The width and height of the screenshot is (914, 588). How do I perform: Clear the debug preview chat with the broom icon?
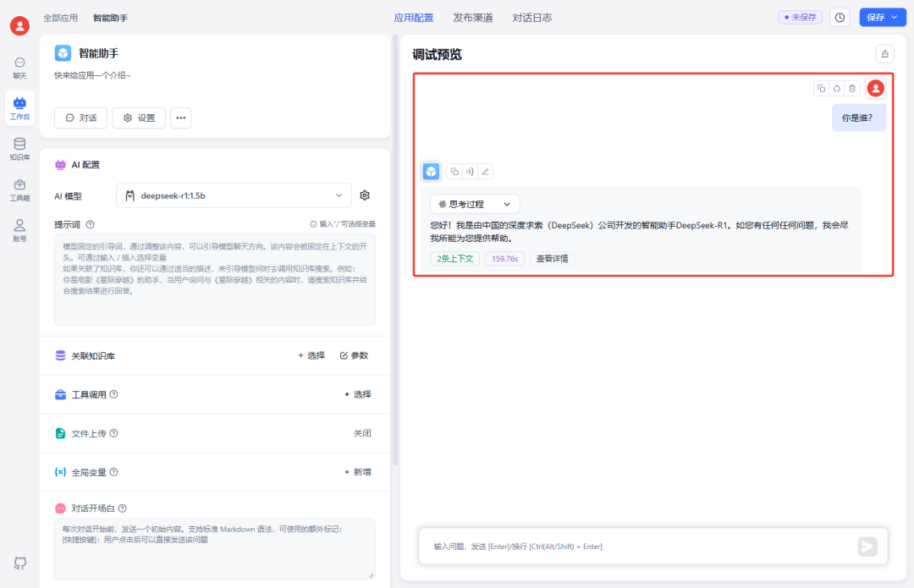pos(884,54)
